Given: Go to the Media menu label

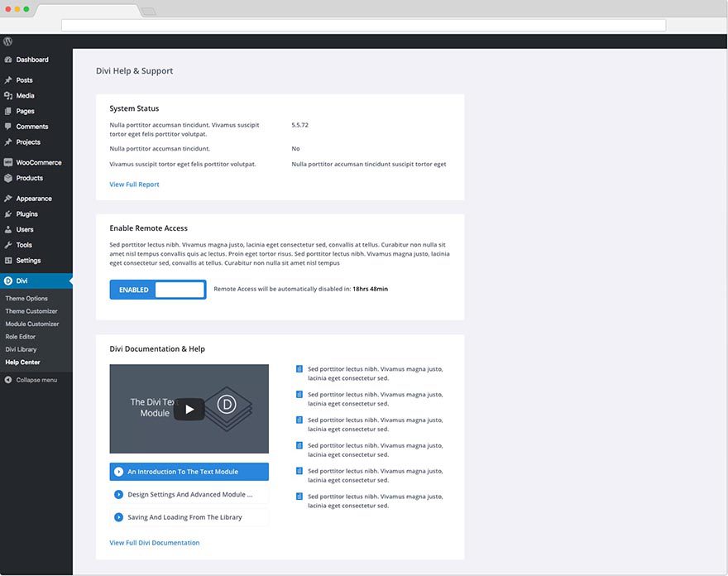Looking at the screenshot, I should tap(25, 96).
